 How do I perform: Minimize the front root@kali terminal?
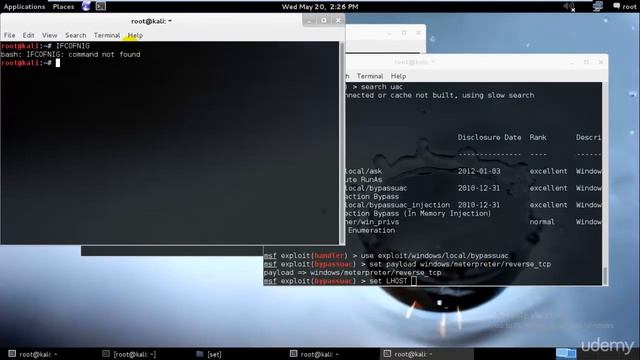(x=309, y=20)
